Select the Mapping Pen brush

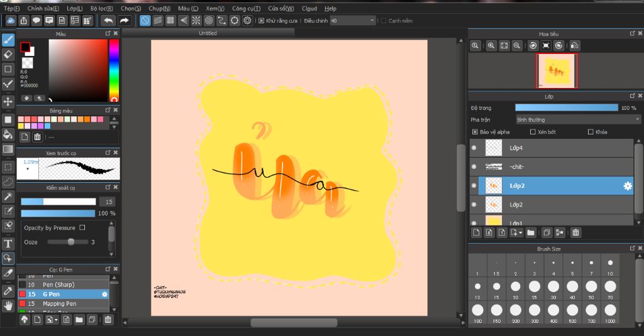coord(64,303)
